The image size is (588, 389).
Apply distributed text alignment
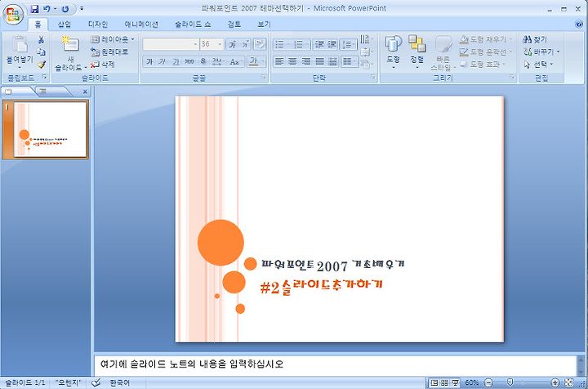tap(332, 61)
